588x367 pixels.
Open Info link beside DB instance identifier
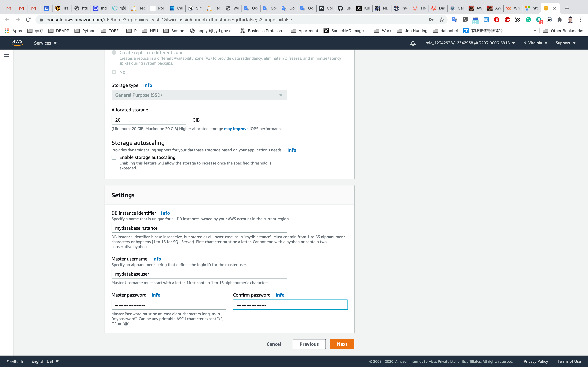click(x=165, y=213)
